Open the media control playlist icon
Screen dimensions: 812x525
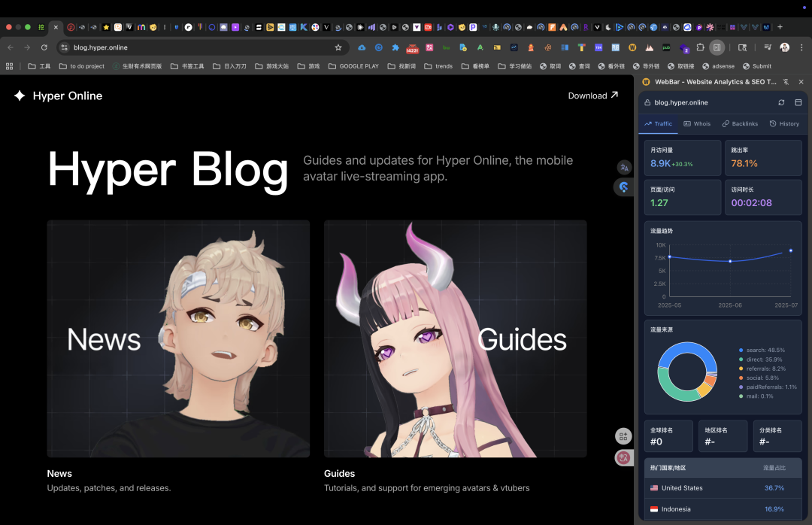click(768, 47)
